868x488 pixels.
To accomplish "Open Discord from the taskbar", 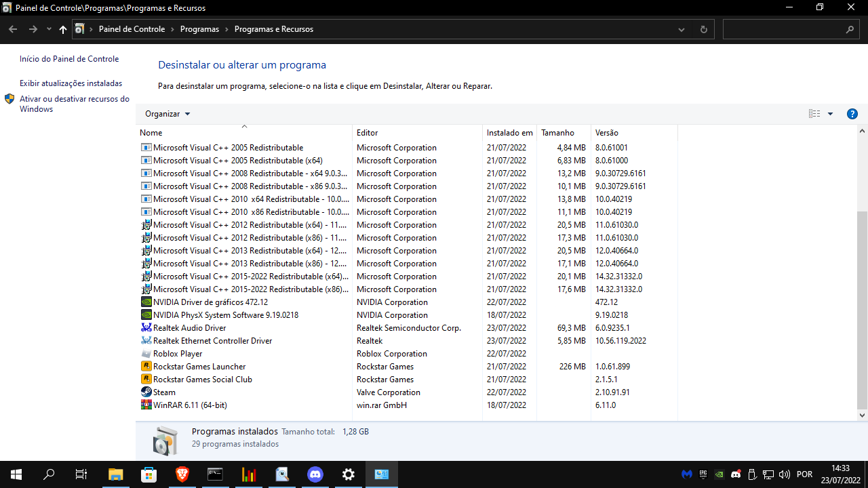I will pyautogui.click(x=315, y=474).
